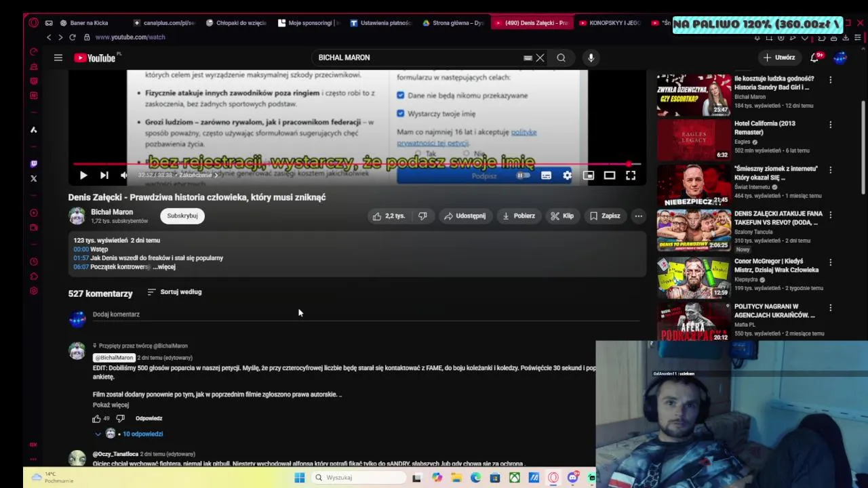Switch to miniplayer mode
Viewport: 868px width, 488px height.
pos(588,176)
